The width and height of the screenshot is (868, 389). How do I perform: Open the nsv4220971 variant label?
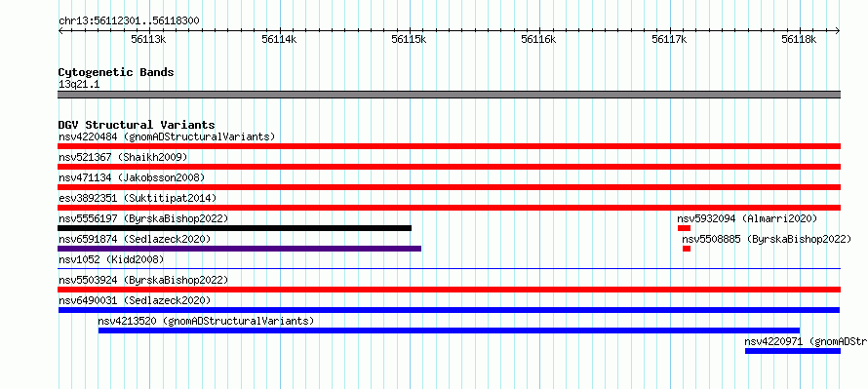coord(806,341)
